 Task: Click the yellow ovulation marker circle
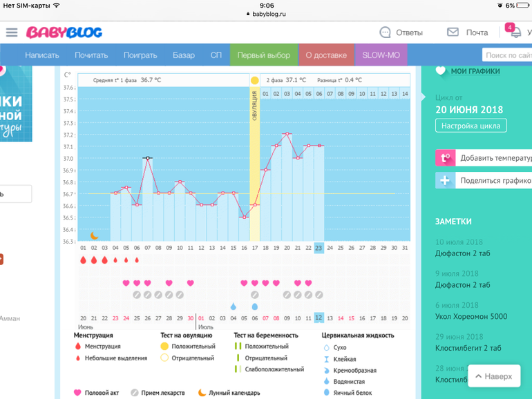point(255,80)
